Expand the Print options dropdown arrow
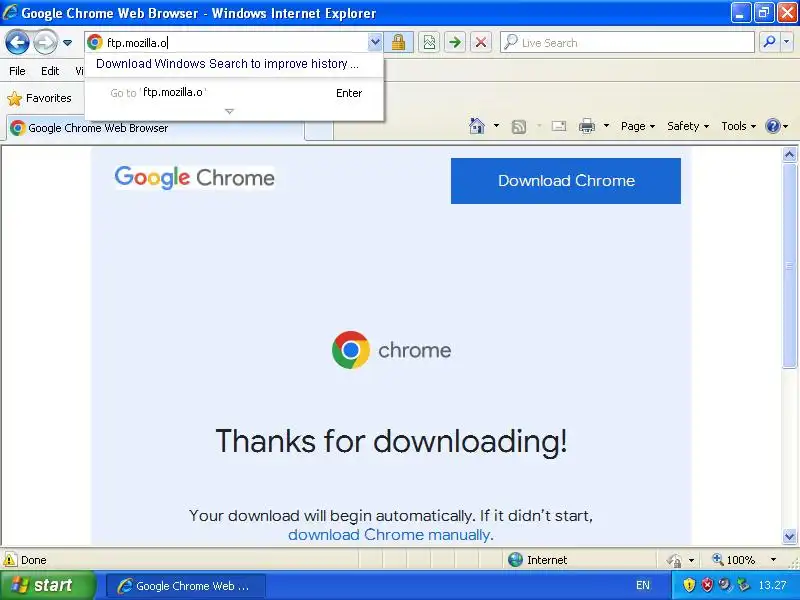 click(606, 126)
